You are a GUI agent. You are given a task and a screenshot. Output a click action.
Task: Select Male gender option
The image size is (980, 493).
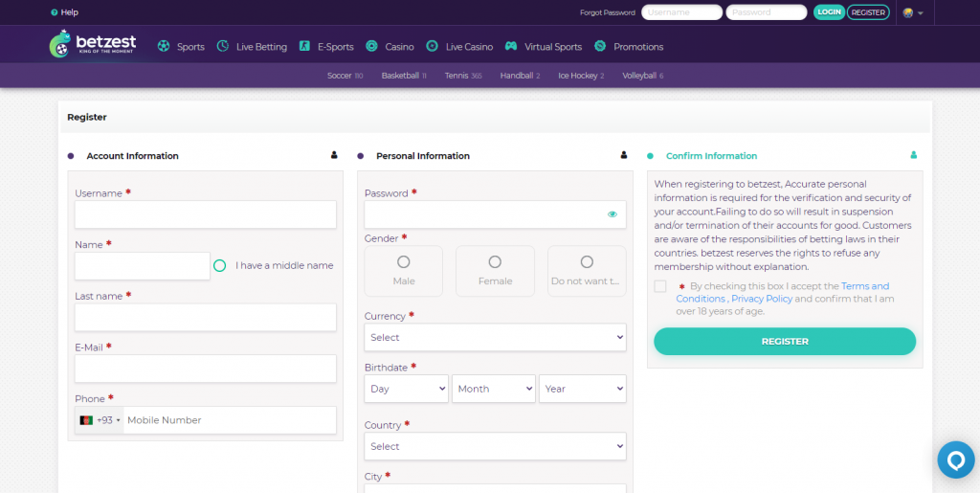click(x=404, y=271)
